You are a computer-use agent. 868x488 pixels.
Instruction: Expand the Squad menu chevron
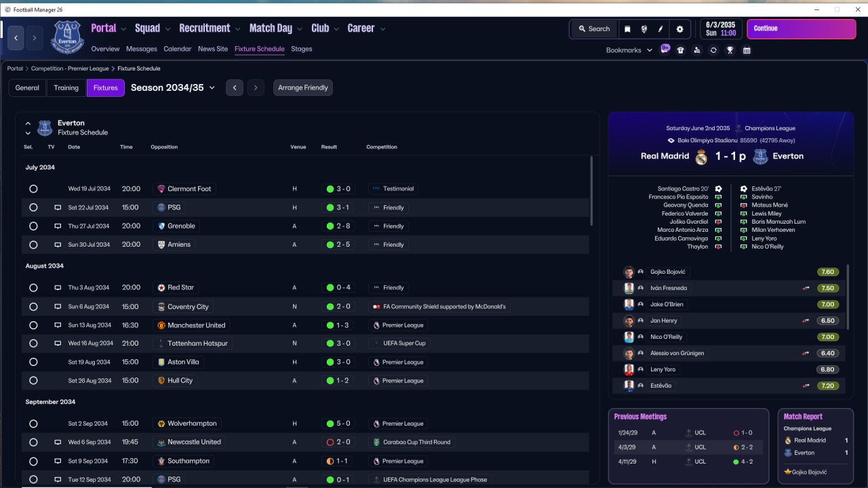167,29
